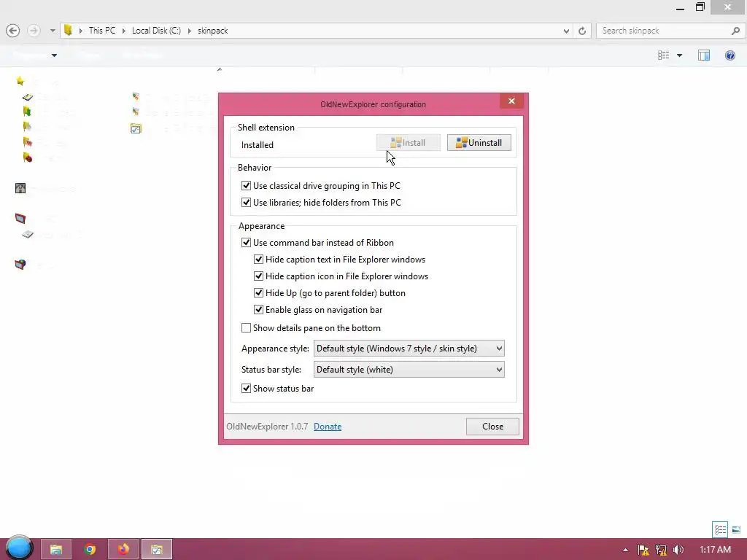
Task: Select the folder with red ball under Favorites
Action: point(27,157)
